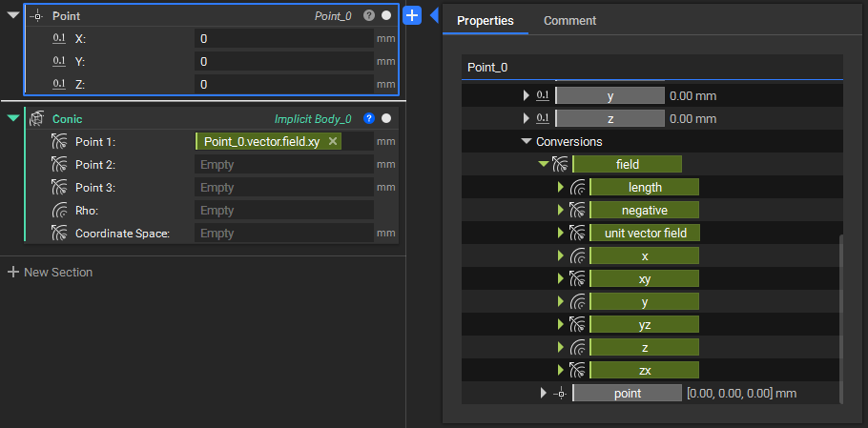Click the Conic block blue help icon
Image resolution: width=868 pixels, height=428 pixels.
coord(369,119)
